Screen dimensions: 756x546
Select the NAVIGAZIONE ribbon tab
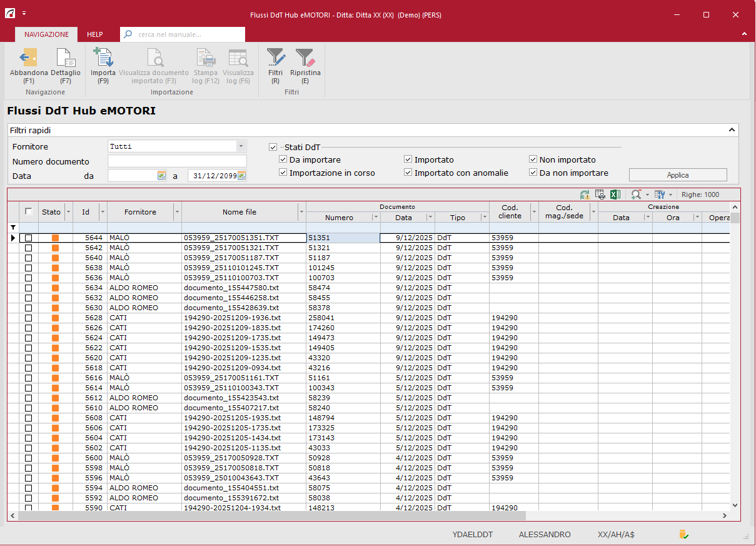(x=46, y=34)
